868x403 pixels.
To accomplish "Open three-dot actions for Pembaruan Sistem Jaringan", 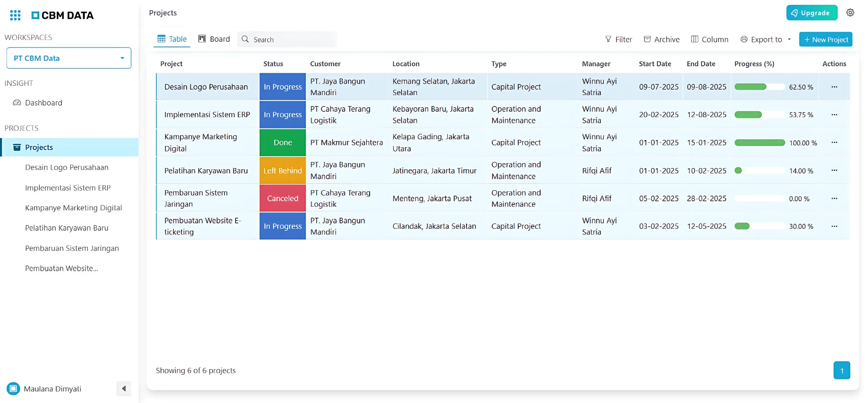I will [834, 198].
